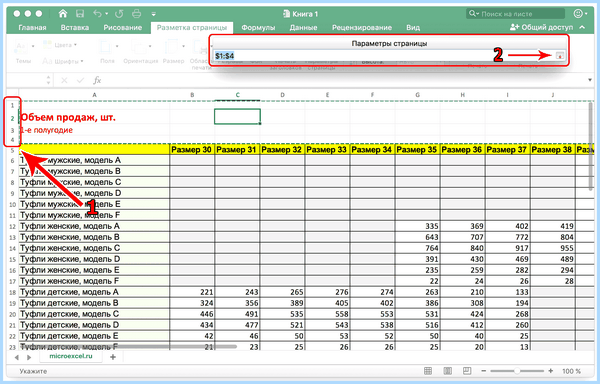The height and width of the screenshot is (384, 600).
Task: Click cell with value 955
Action: pyautogui.click(x=552, y=248)
